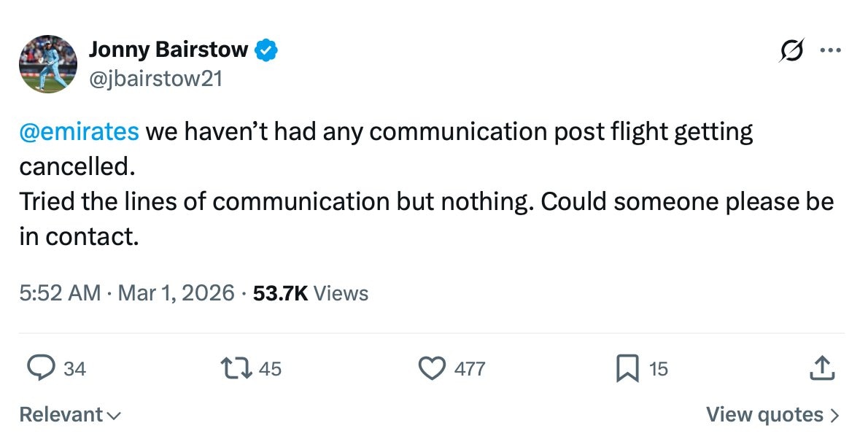Repost the tweet with the arrows icon
This screenshot has height=439, width=868.
238,368
